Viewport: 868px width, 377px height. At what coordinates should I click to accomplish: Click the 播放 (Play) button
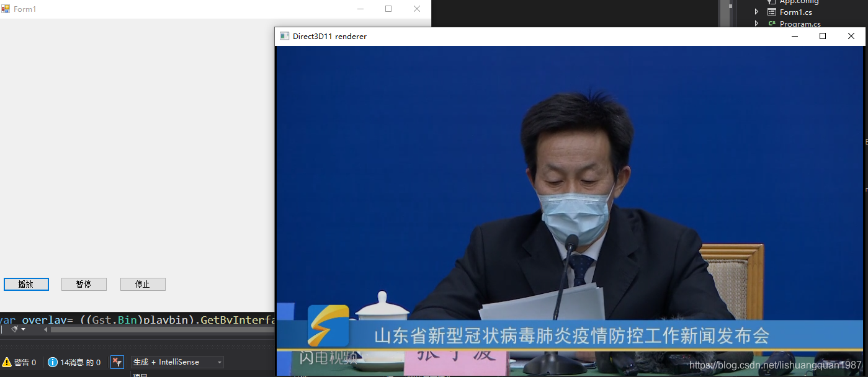[x=26, y=284]
